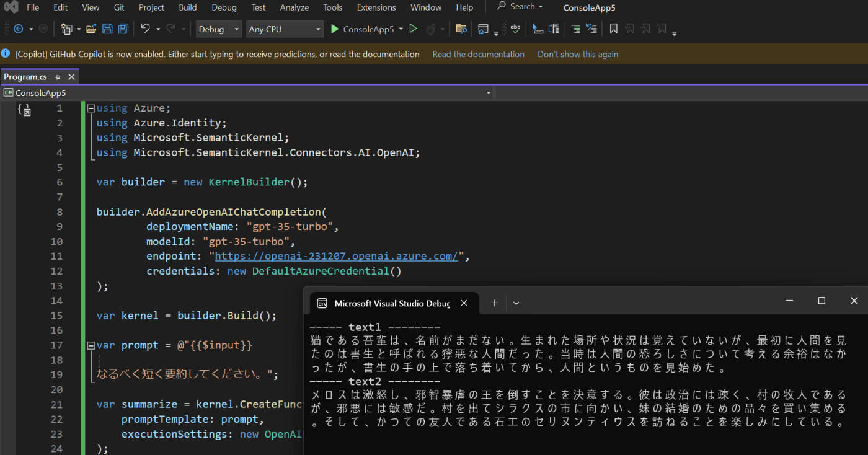868x455 pixels.
Task: Click the cursor-select toolbar icon
Action: (x=538, y=29)
